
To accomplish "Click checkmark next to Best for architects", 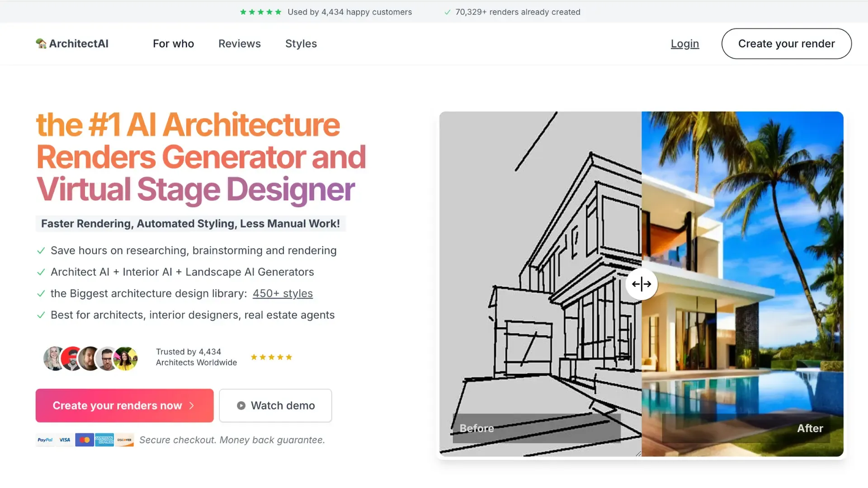I will [41, 315].
